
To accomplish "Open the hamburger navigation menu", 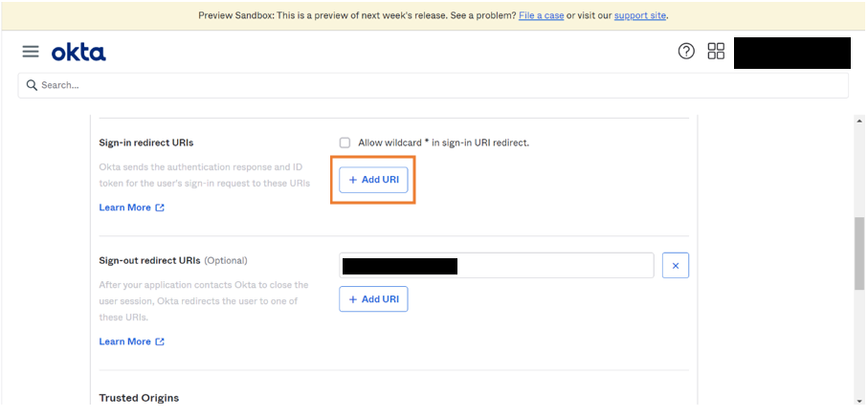I will [x=30, y=52].
